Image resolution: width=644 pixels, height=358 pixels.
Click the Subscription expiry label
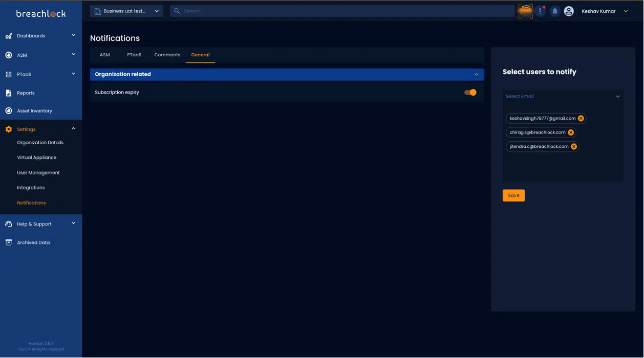(117, 93)
